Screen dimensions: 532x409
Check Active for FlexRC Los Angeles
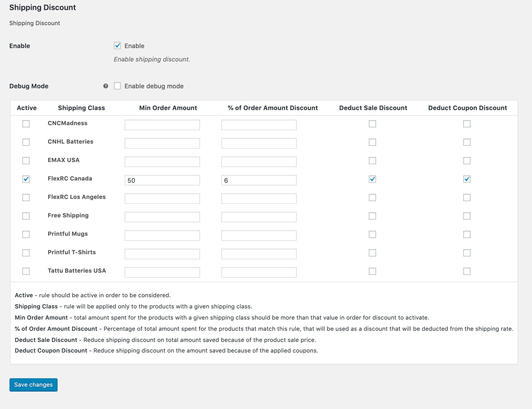pos(26,198)
